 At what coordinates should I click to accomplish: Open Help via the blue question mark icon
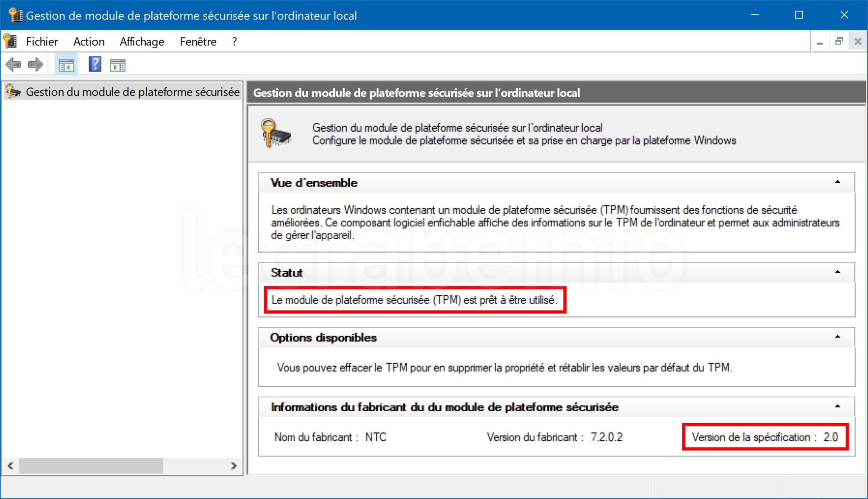(x=95, y=64)
